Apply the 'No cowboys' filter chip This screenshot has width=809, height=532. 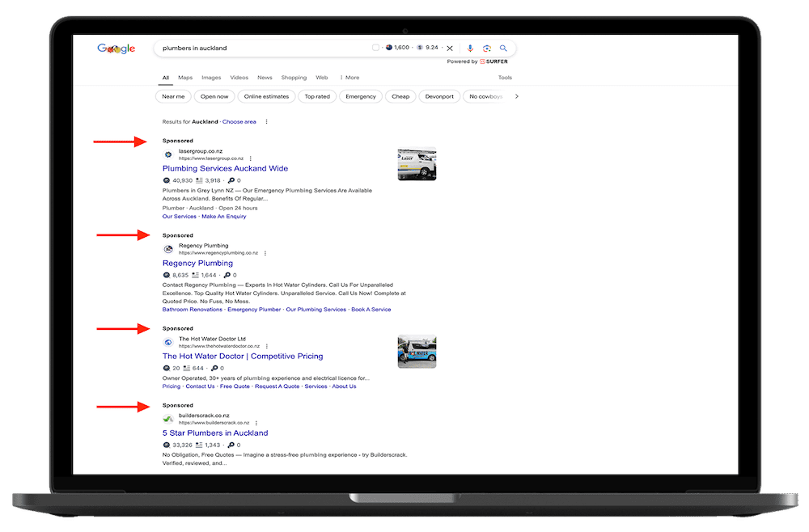485,96
